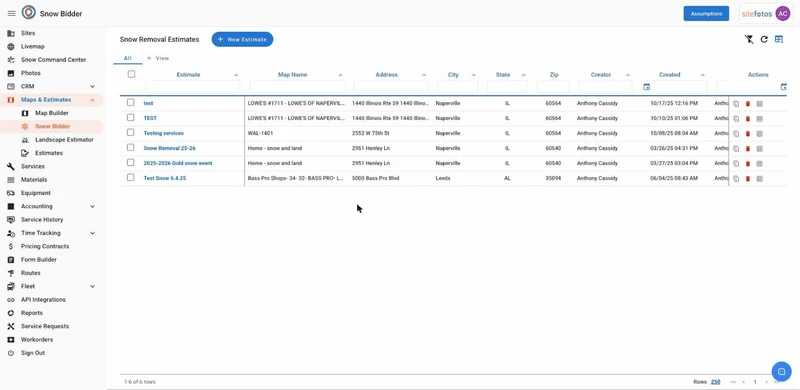Image resolution: width=800 pixels, height=390 pixels.
Task: Open the hamburger menu icon
Action: pyautogui.click(x=11, y=13)
